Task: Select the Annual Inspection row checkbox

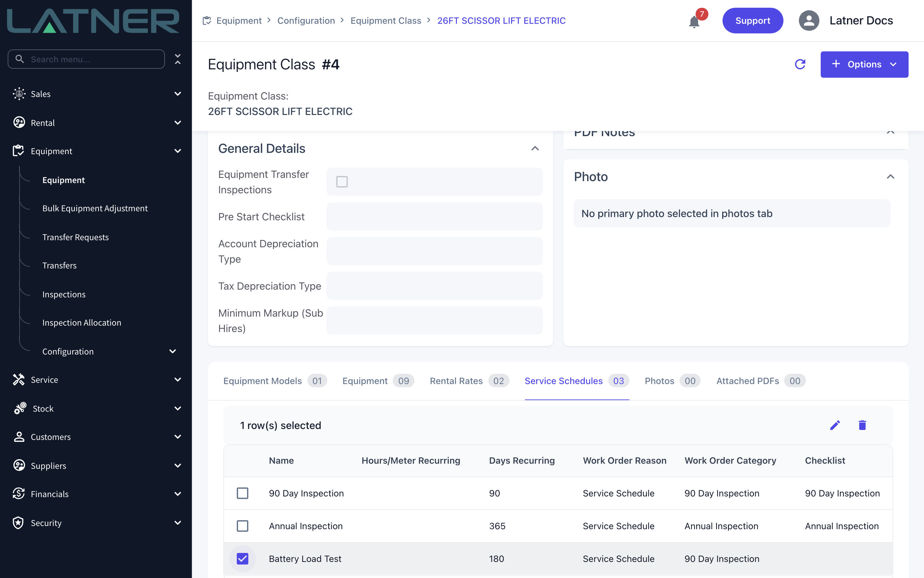Action: click(243, 526)
